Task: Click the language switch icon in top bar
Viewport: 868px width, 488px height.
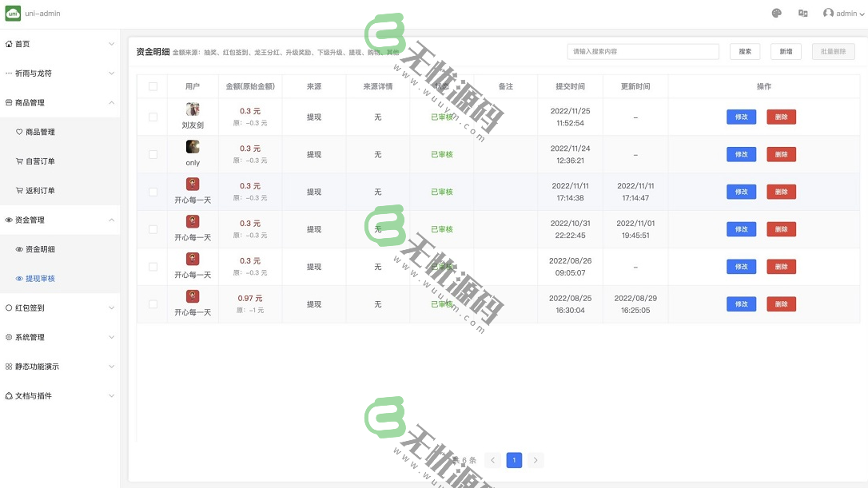Action: tap(803, 13)
